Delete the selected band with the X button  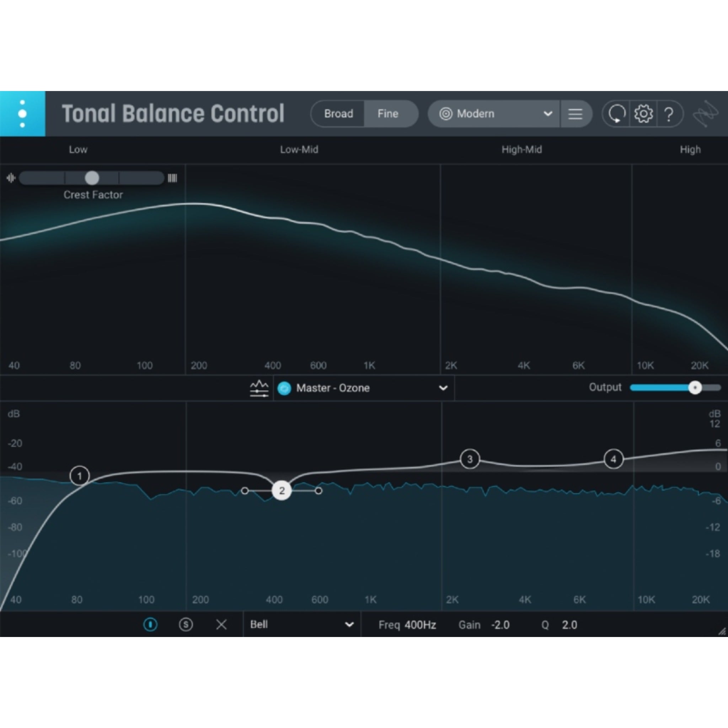click(x=221, y=625)
